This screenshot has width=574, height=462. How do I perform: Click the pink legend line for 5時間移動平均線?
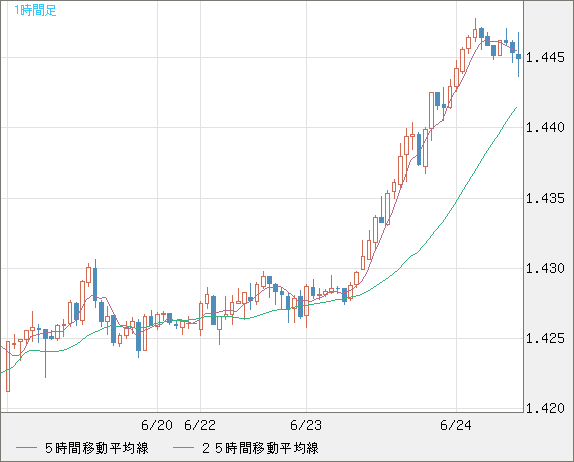tap(26, 448)
